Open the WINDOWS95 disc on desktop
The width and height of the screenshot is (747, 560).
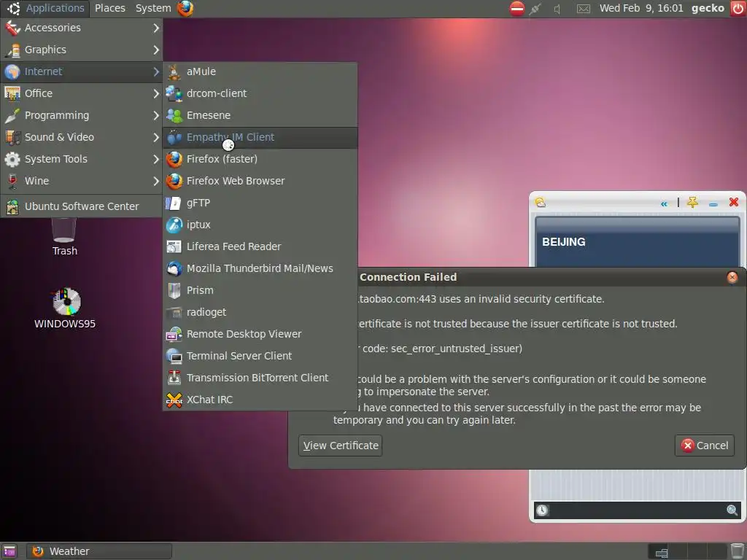[x=65, y=308]
